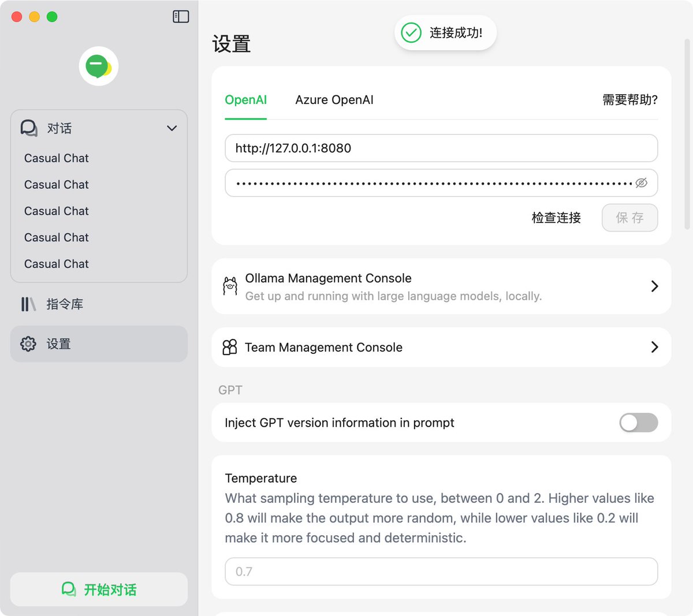This screenshot has height=616, width=693.
Task: Enable Inject GPT version information toggle
Action: click(x=639, y=423)
